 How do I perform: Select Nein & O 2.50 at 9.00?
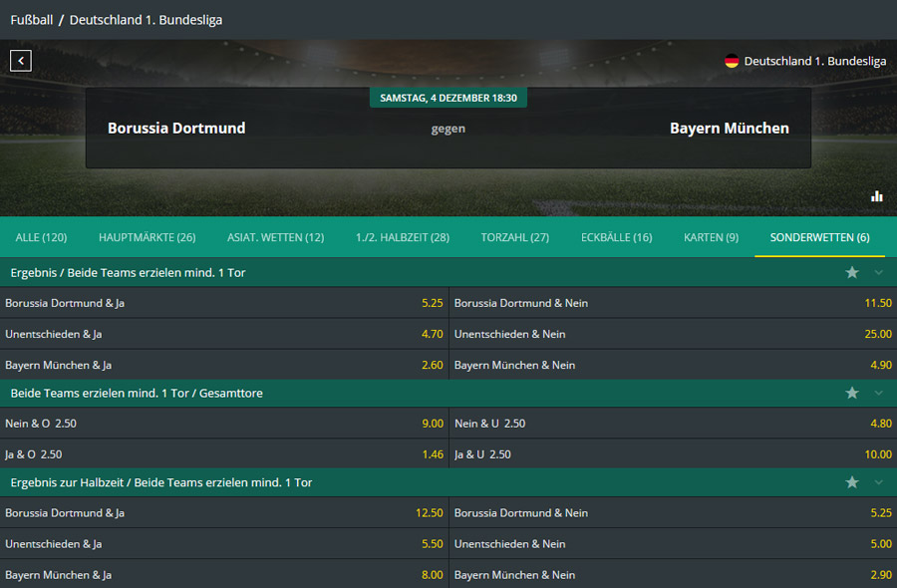coord(224,424)
